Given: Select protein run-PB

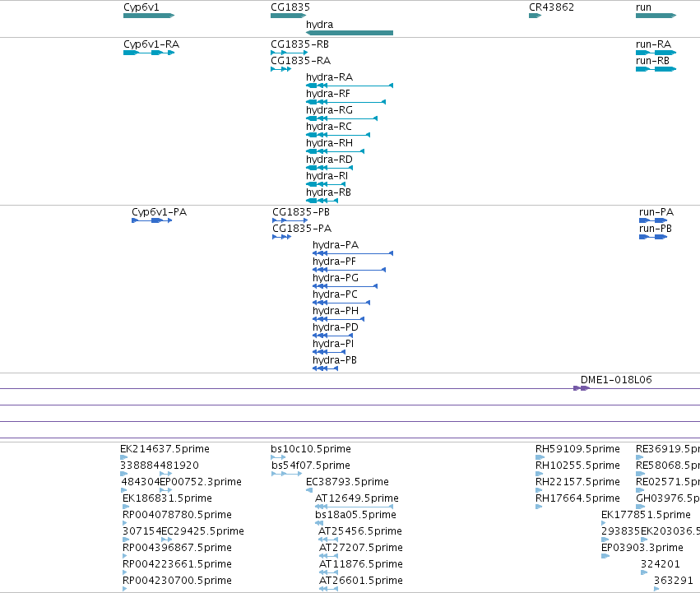Looking at the screenshot, I should click(x=653, y=237).
